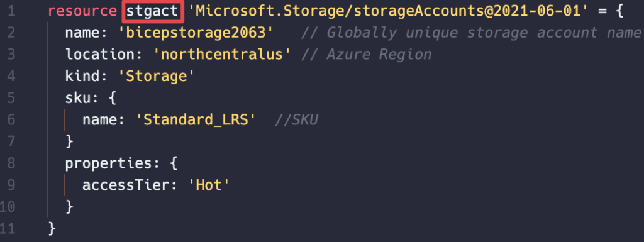Click the //SKU comment on line 6
This screenshot has width=644, height=242.
point(297,120)
